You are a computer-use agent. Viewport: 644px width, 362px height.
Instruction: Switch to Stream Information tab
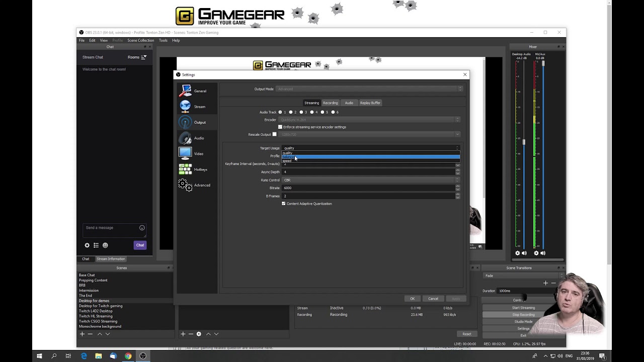[111, 259]
